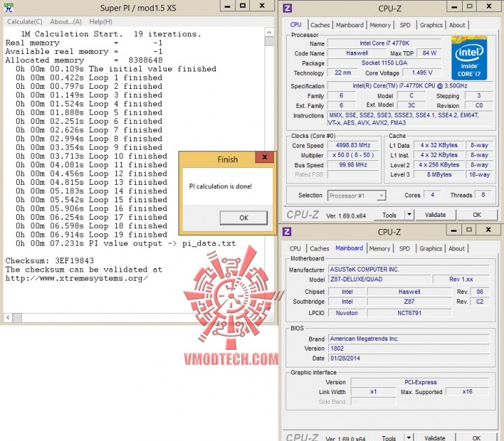
Task: Open SPD tab in lower CPU-Z window
Action: click(405, 248)
